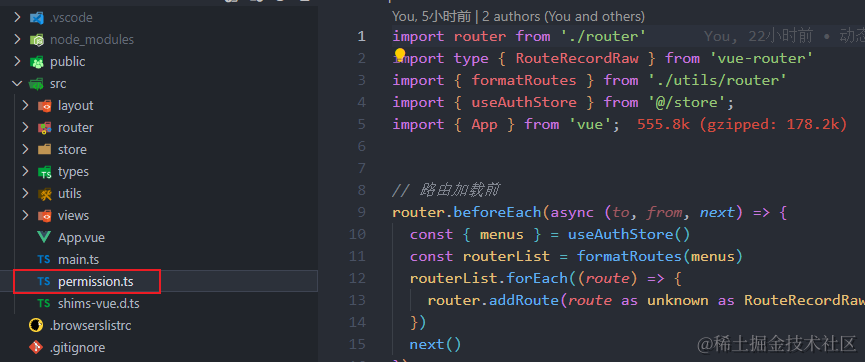Expand the public folder chevron
The width and height of the screenshot is (865, 362).
17,62
